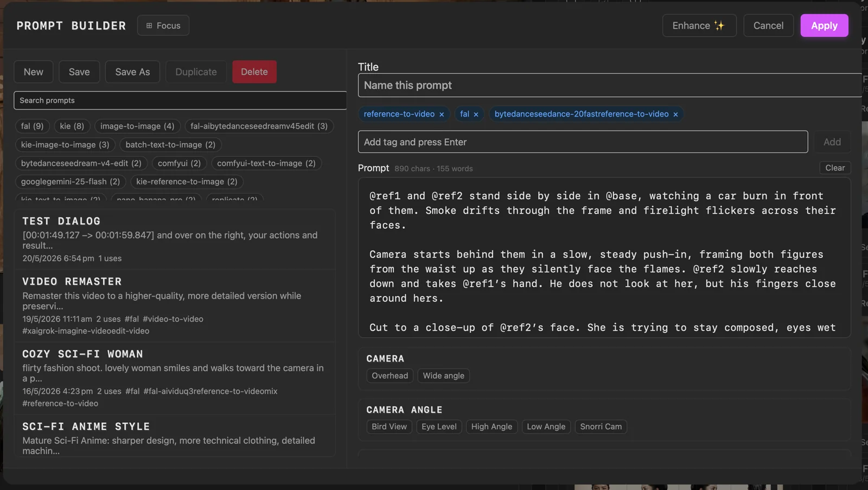
Task: Click #fal-aividuq3reference-to-videomix tag text
Action: click(210, 391)
